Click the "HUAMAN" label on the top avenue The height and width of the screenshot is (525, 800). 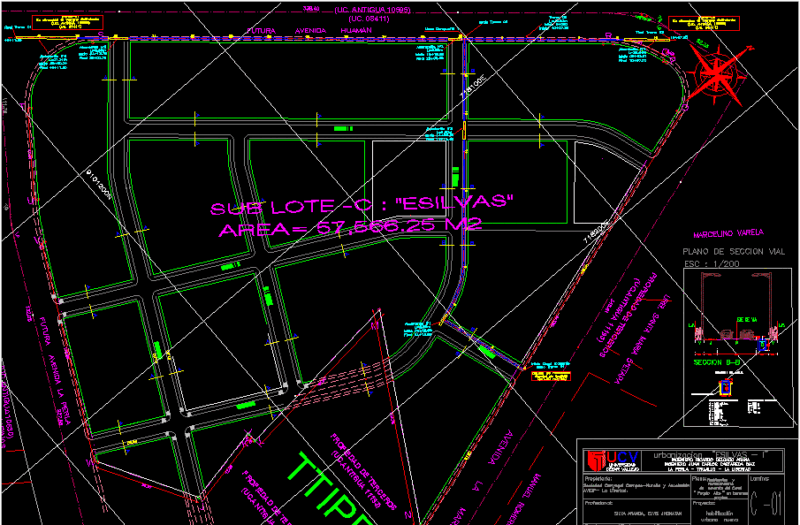pos(357,31)
